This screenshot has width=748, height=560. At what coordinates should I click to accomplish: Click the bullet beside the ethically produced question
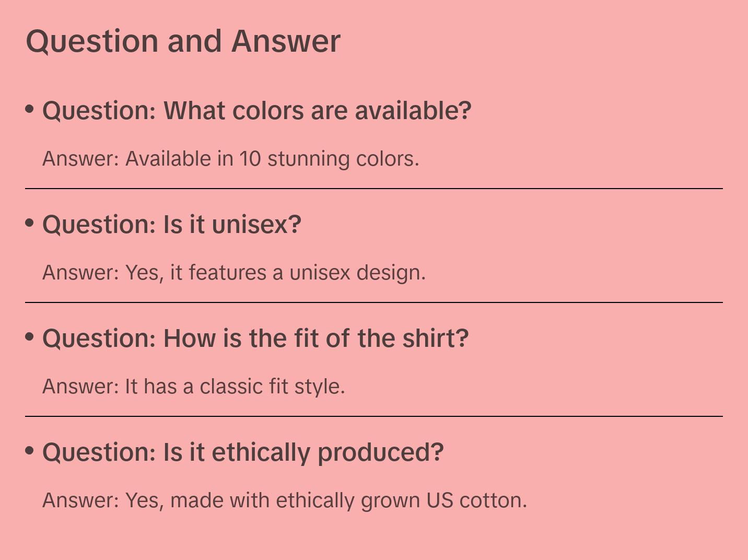pos(30,451)
